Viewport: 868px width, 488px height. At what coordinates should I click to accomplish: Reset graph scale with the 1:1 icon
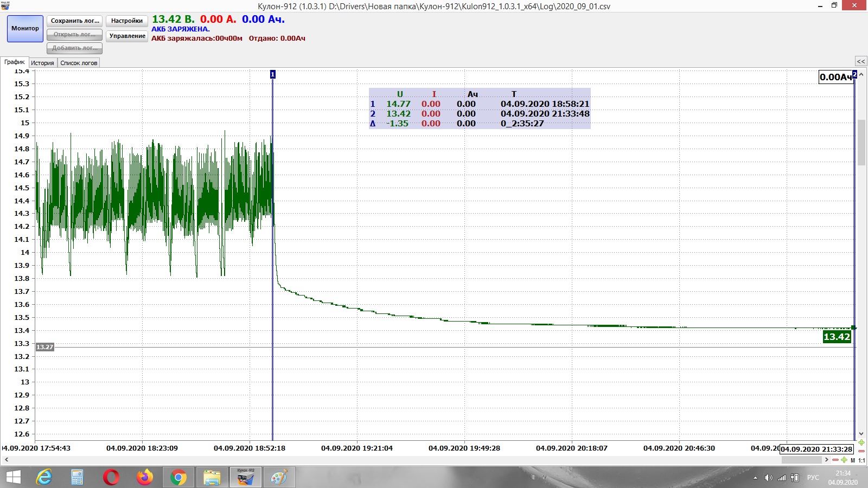point(862,460)
